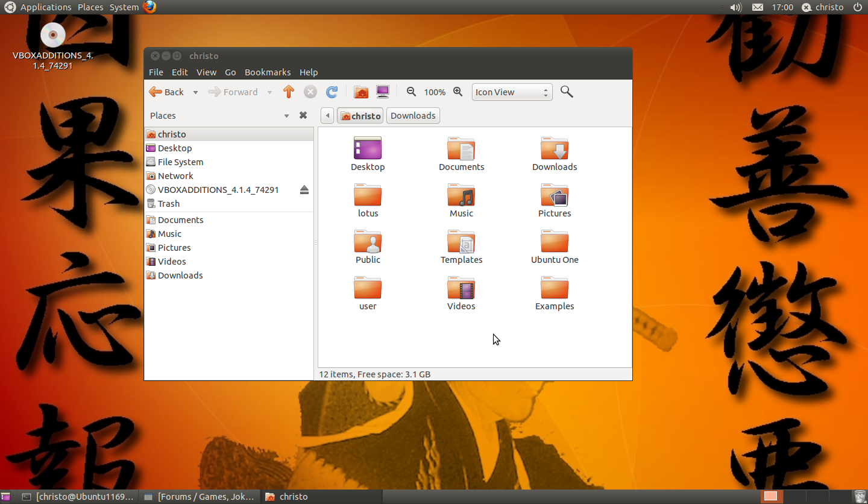Launch Firefox from the top panel

tap(149, 7)
